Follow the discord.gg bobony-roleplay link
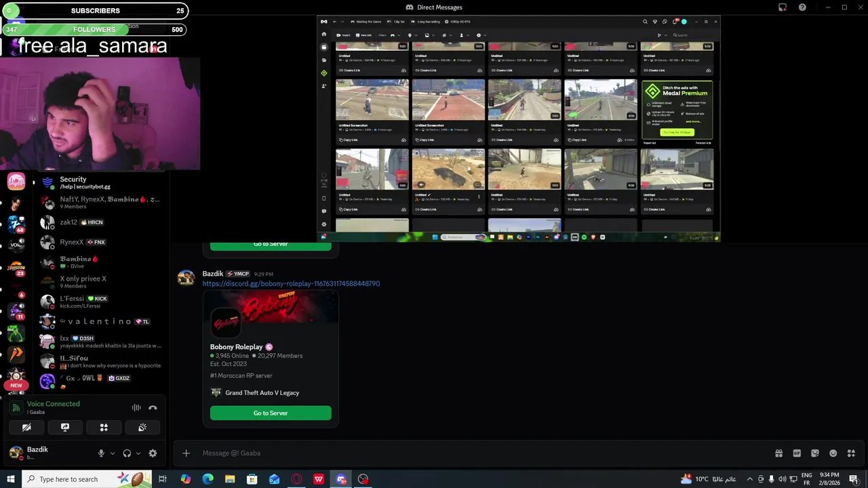The width and height of the screenshot is (868, 488). [x=291, y=284]
